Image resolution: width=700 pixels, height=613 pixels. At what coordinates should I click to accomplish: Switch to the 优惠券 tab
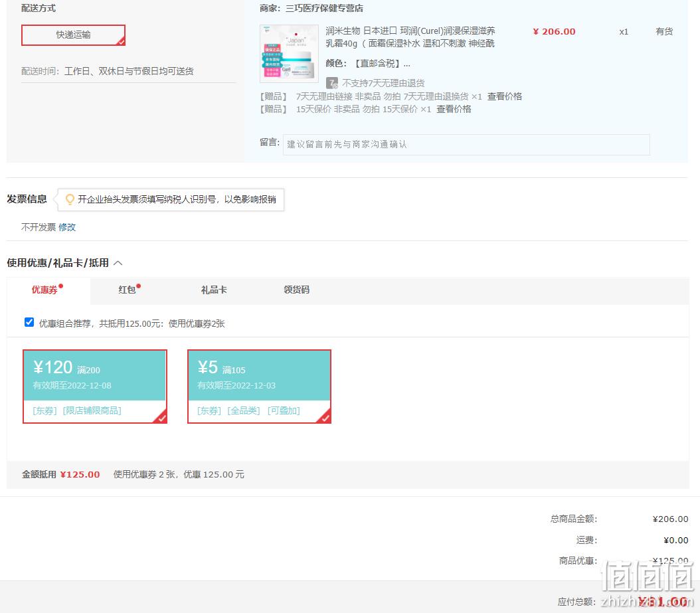(44, 290)
